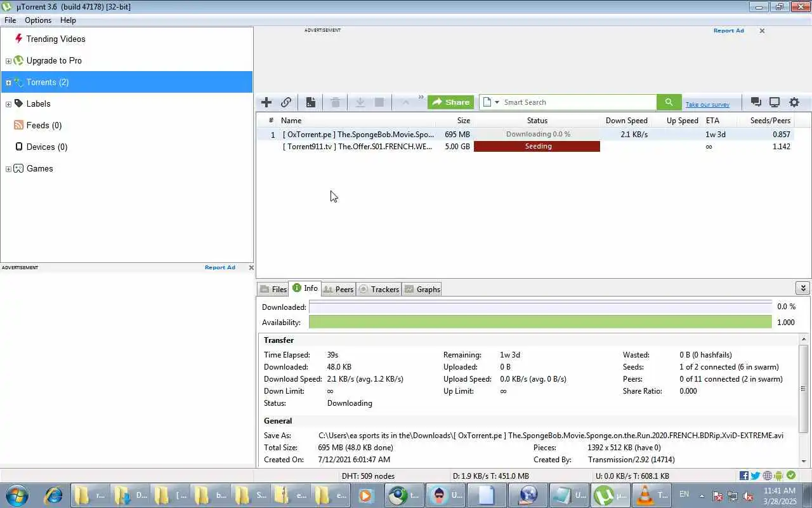
Task: Click the Facebook icon in status bar
Action: coord(744,476)
